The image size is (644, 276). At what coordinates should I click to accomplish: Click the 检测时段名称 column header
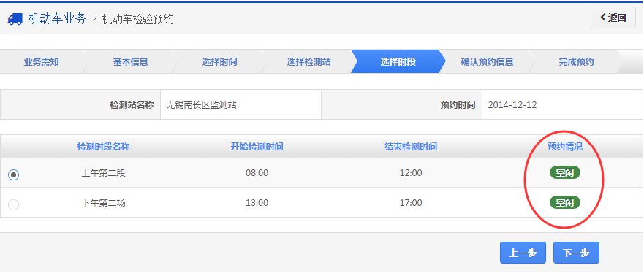tap(104, 147)
